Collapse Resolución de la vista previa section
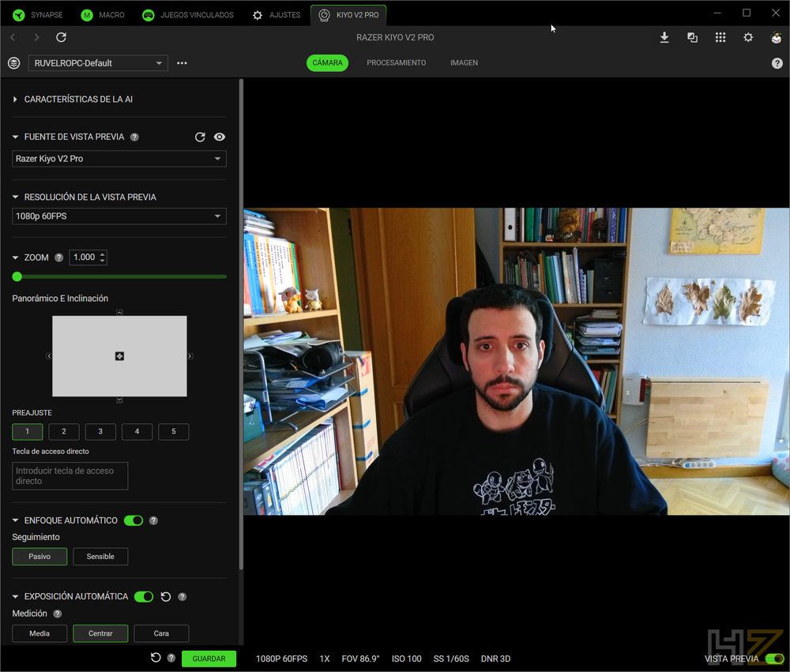This screenshot has width=790, height=672. pos(15,197)
